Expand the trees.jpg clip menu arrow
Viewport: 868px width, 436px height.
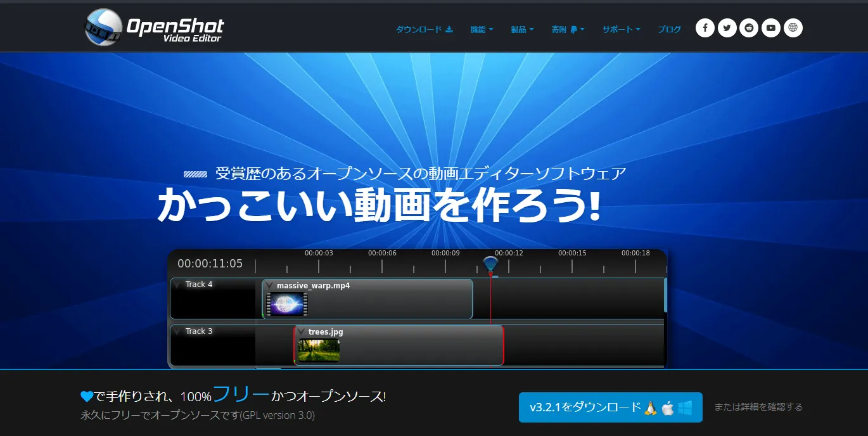[301, 332]
